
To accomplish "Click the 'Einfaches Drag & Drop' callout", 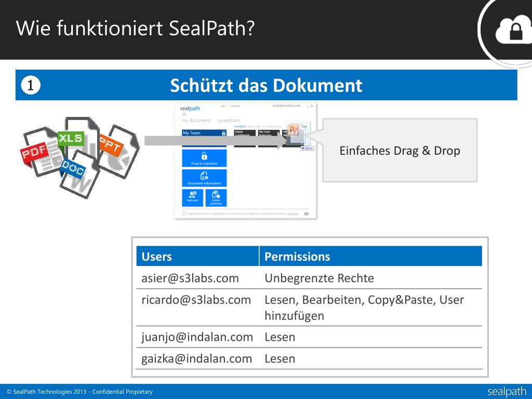I will point(400,150).
